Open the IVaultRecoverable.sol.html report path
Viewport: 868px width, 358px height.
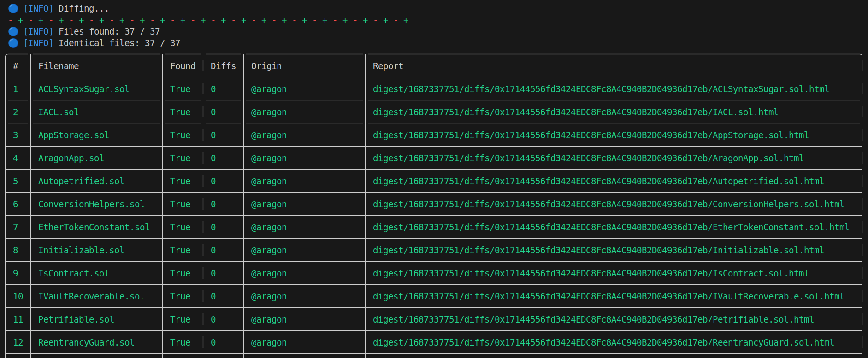(x=608, y=296)
